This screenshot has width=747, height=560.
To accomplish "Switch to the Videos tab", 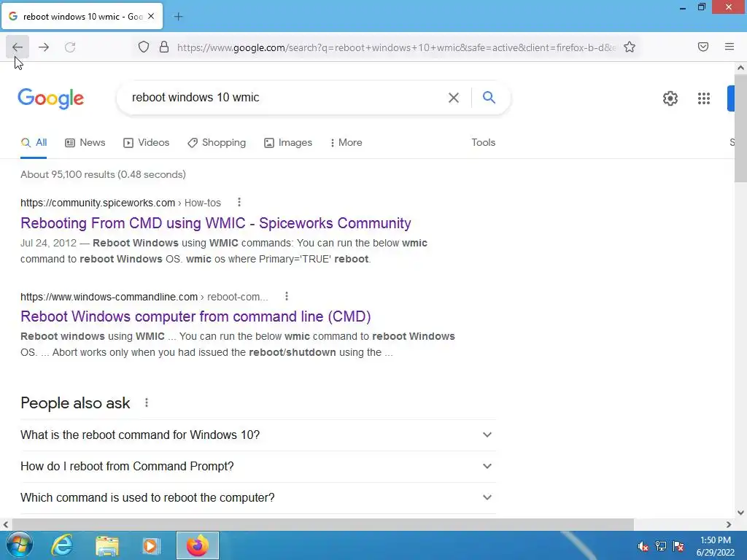I will (x=146, y=142).
